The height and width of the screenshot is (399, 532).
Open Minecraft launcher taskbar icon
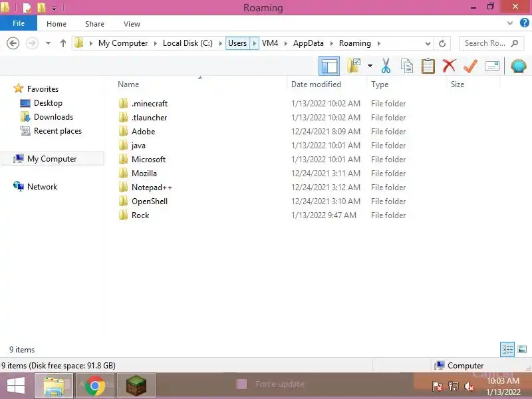[136, 386]
